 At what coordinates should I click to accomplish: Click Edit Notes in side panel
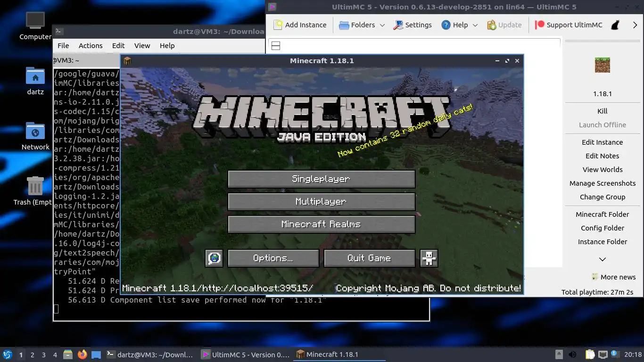(x=603, y=156)
